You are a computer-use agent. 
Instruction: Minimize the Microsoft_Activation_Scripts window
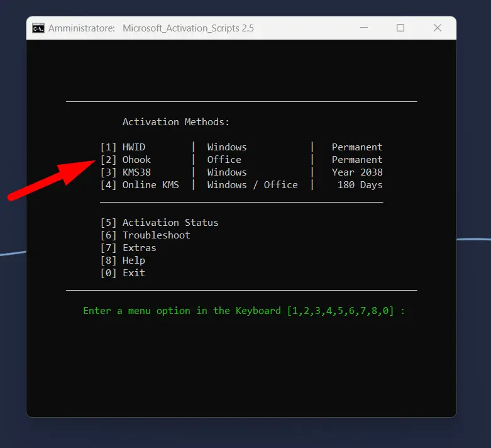pyautogui.click(x=364, y=28)
